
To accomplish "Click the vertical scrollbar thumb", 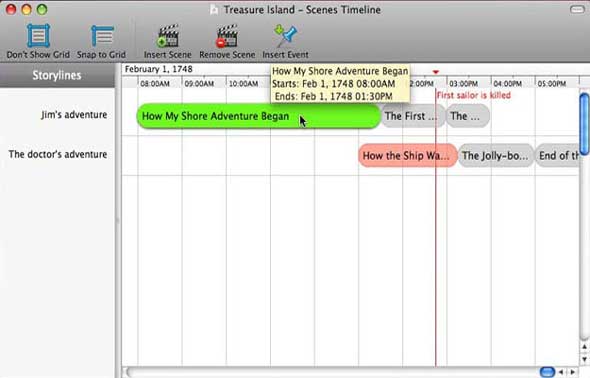I will click(x=584, y=124).
